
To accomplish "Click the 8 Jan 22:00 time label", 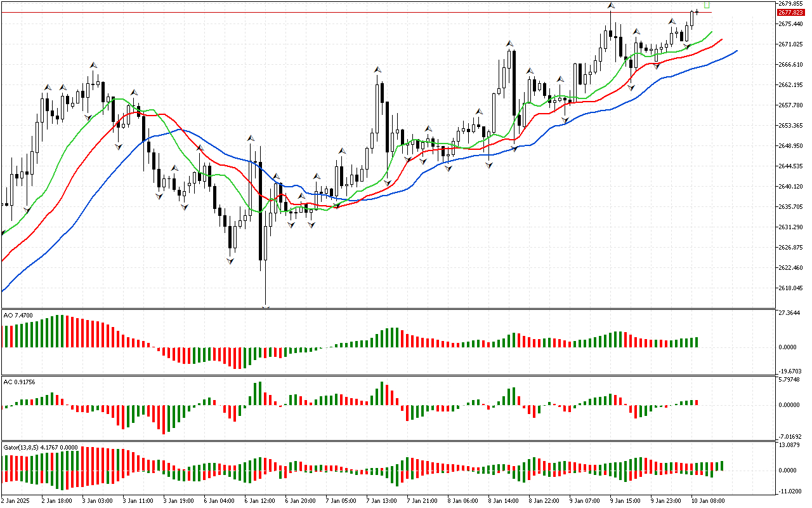I will [545, 500].
